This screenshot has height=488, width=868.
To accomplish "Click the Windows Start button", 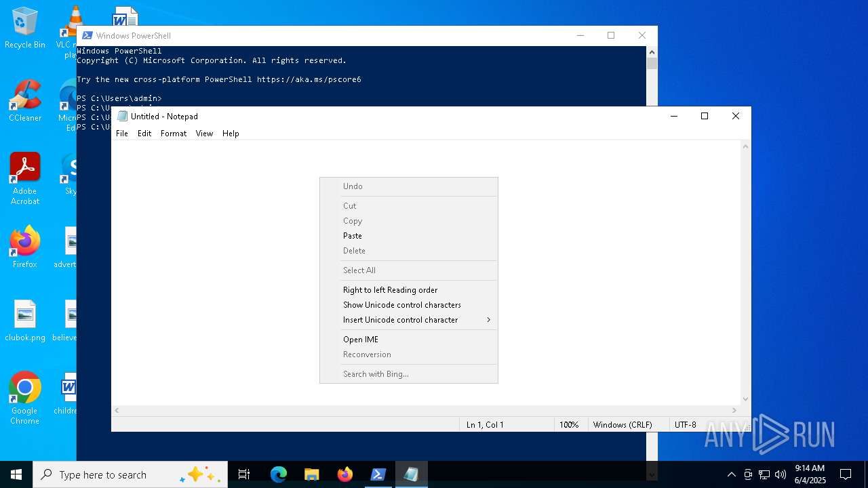I will point(16,474).
